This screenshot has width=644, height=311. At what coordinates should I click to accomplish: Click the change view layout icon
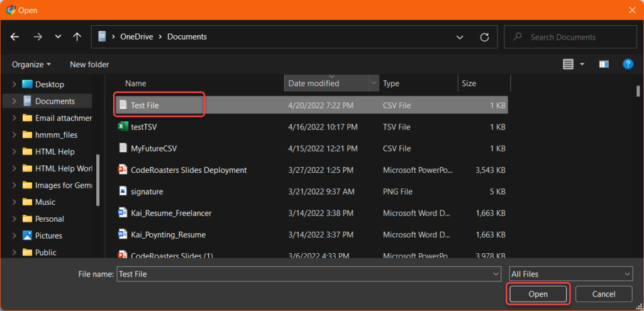[x=569, y=64]
